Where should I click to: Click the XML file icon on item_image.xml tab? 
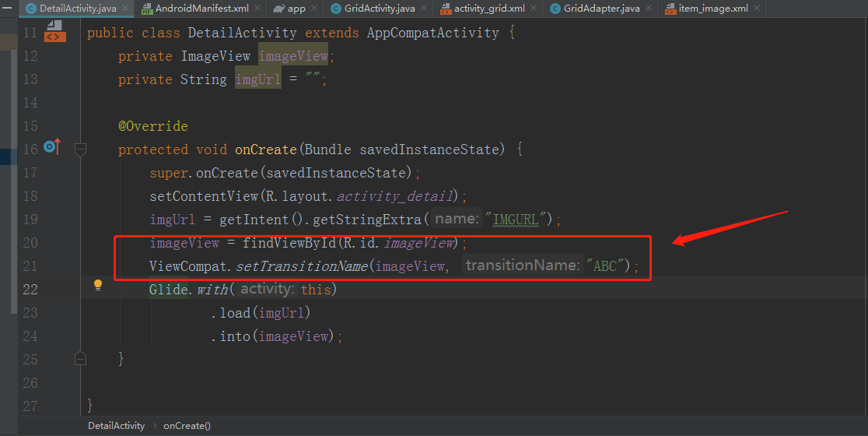pos(670,9)
